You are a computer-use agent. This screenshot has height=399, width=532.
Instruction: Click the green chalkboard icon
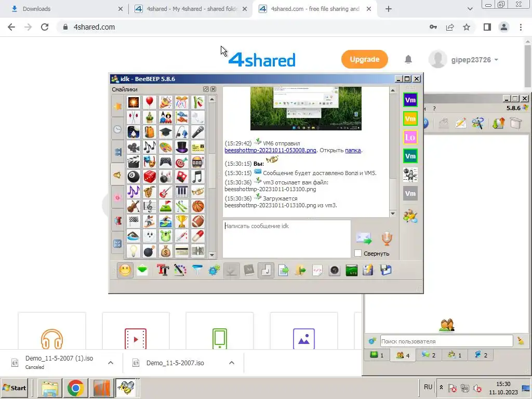tap(352, 270)
